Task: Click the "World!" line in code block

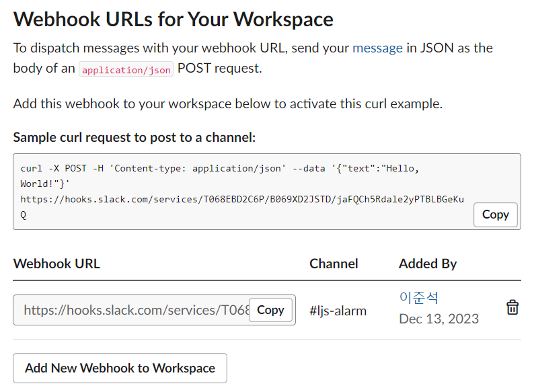Action: pyautogui.click(x=44, y=184)
